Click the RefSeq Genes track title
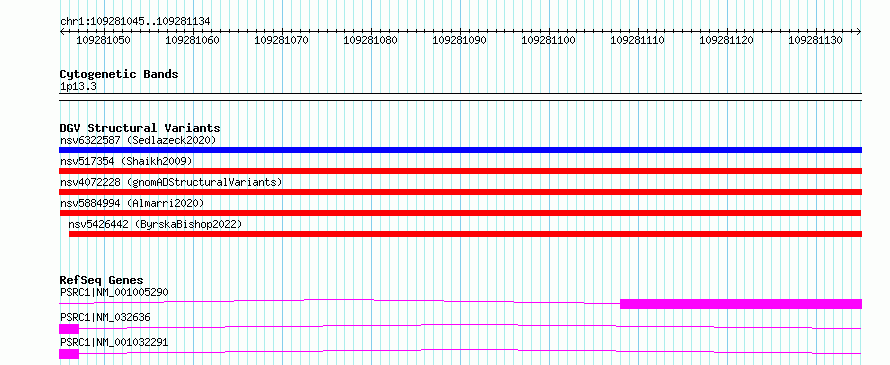The image size is (890, 365). (x=101, y=280)
